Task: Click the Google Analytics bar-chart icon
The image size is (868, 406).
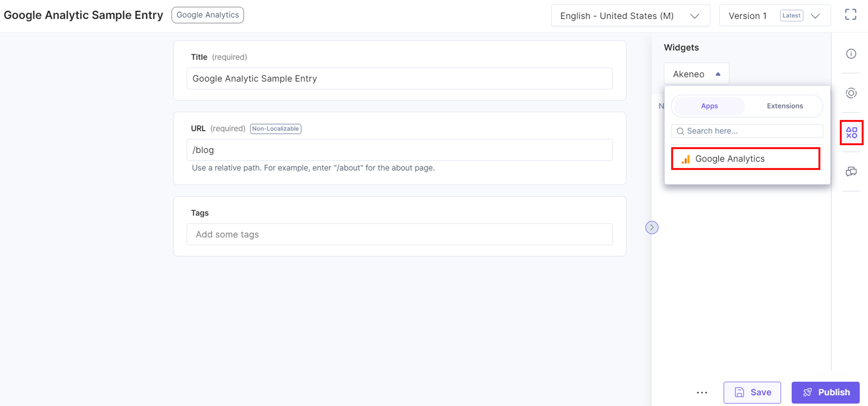Action: point(686,159)
